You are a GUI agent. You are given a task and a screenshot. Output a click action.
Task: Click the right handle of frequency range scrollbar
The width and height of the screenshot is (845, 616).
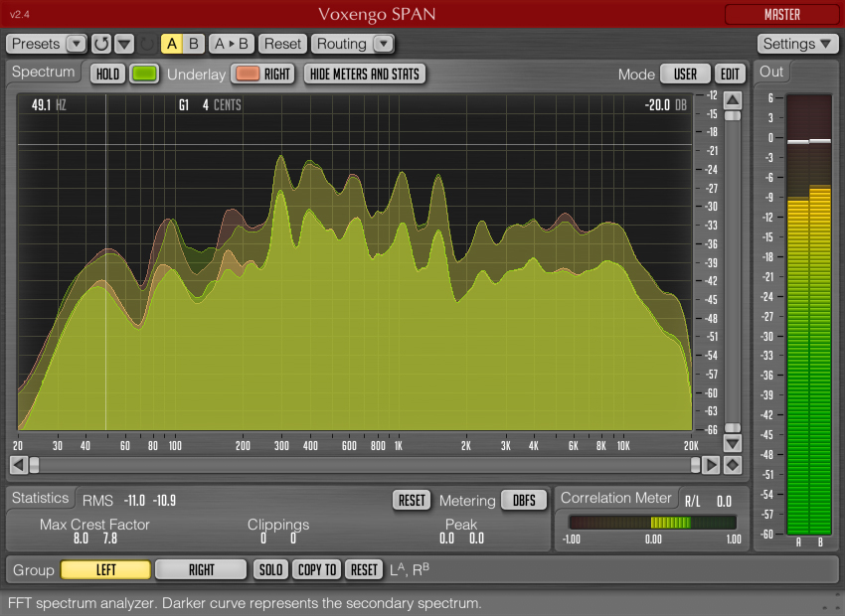(x=696, y=465)
